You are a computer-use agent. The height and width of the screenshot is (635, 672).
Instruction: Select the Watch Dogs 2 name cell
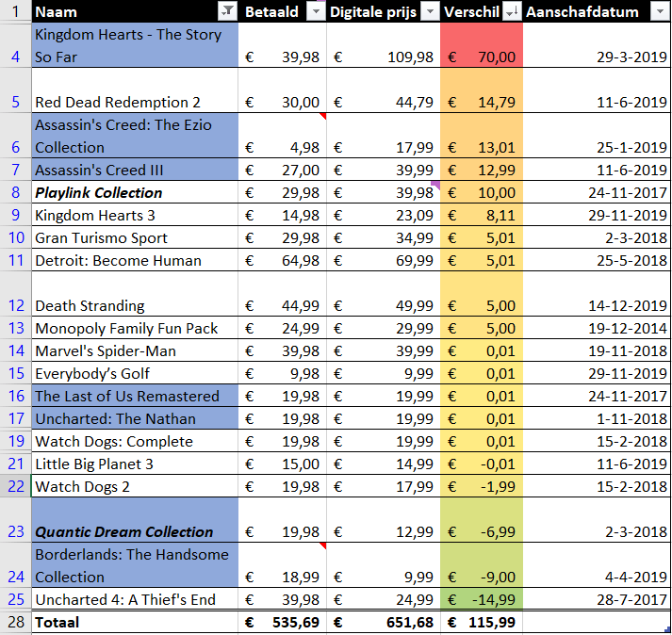point(135,486)
